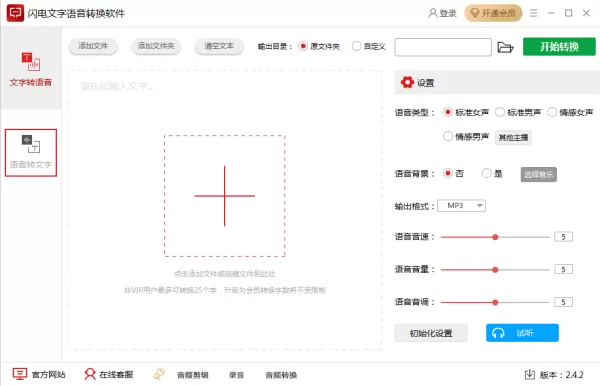Click the red plus add-file area
Viewport: 600px width, 386px height.
(225, 196)
